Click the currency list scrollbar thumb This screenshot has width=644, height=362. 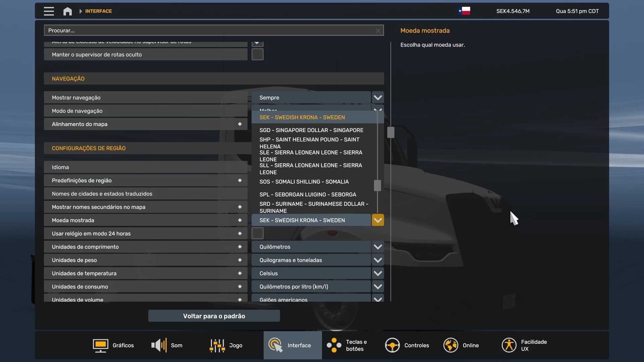[x=377, y=185]
